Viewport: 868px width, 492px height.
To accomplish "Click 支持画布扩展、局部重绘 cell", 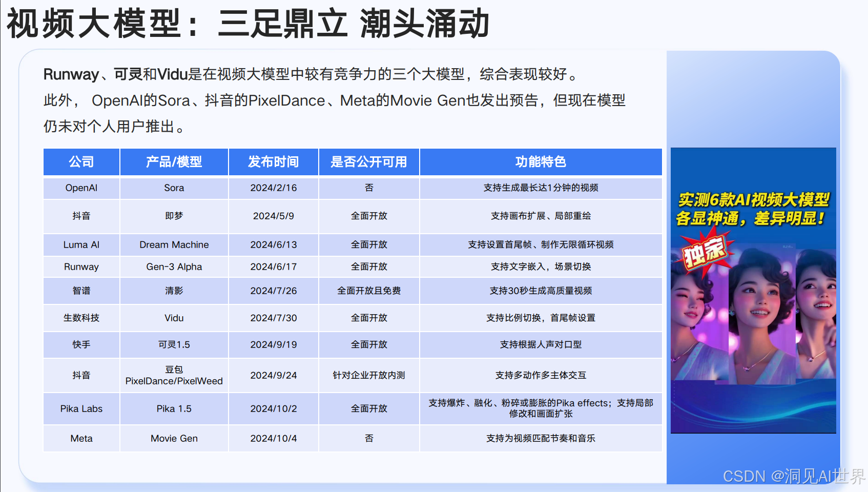I will click(541, 216).
